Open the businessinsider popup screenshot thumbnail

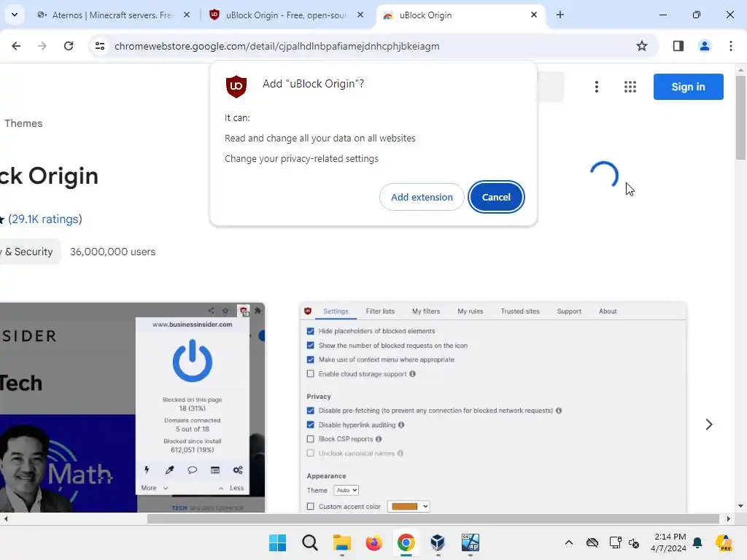132,408
